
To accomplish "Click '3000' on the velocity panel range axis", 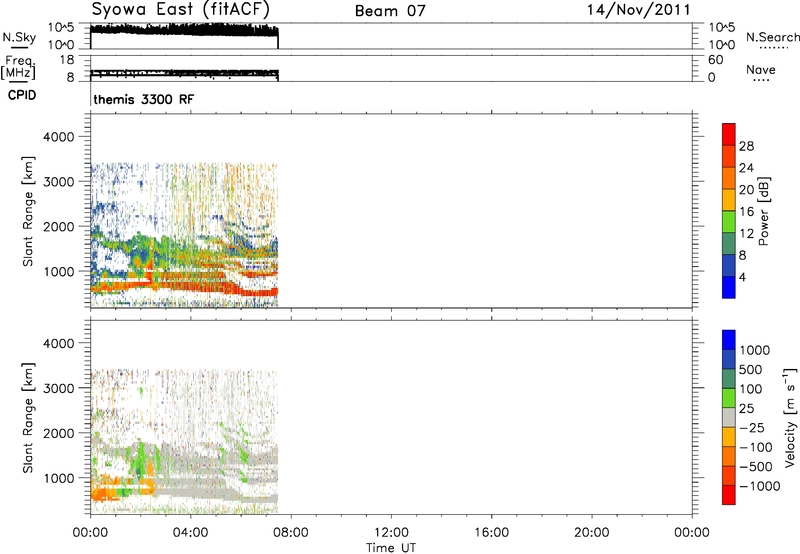I will point(59,388).
